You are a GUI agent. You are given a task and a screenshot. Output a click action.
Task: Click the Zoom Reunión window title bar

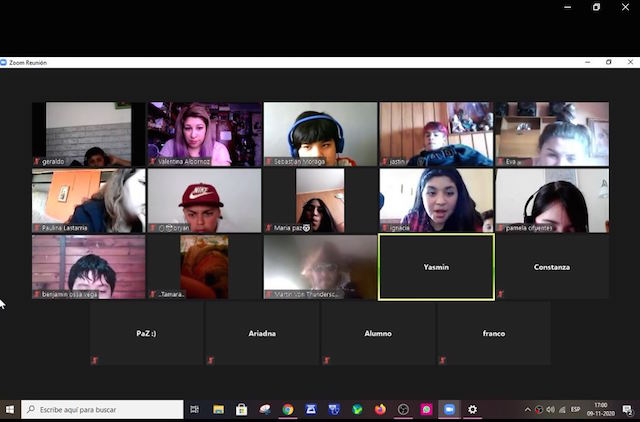[300, 62]
